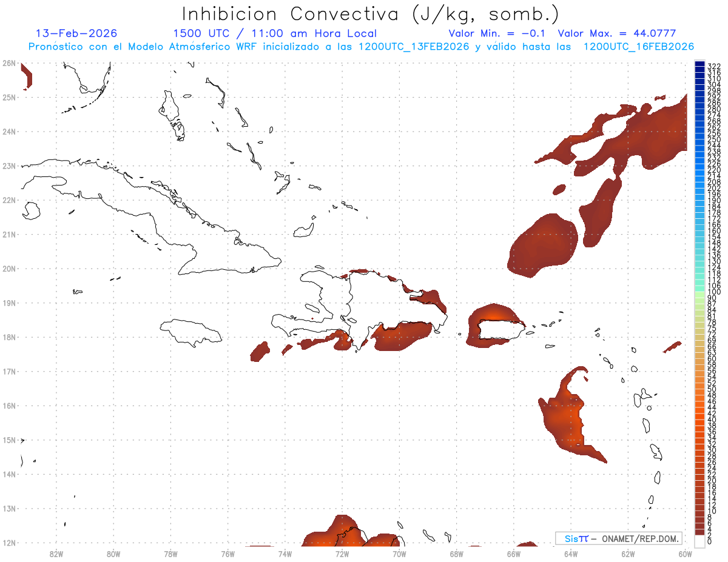This screenshot has width=728, height=562.
Task: Click the 62W longitude label
Action: tap(628, 554)
